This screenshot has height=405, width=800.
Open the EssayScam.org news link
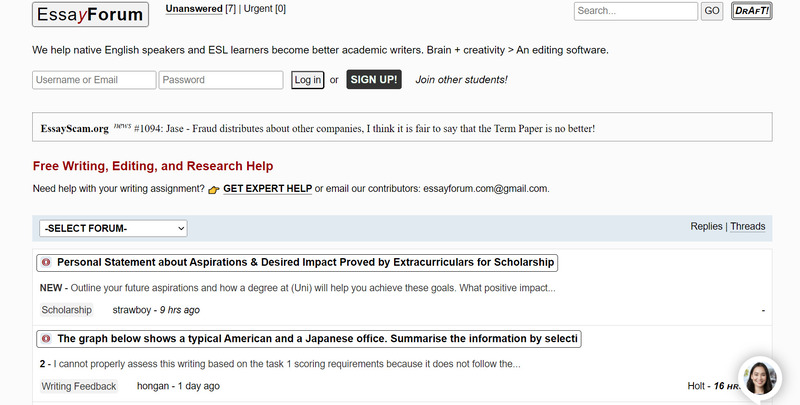click(x=74, y=129)
